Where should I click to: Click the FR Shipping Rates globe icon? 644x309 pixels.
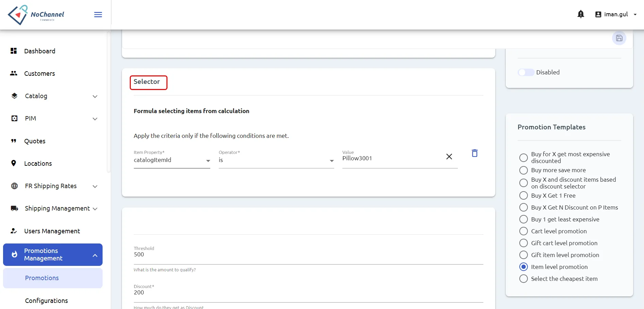tap(14, 186)
